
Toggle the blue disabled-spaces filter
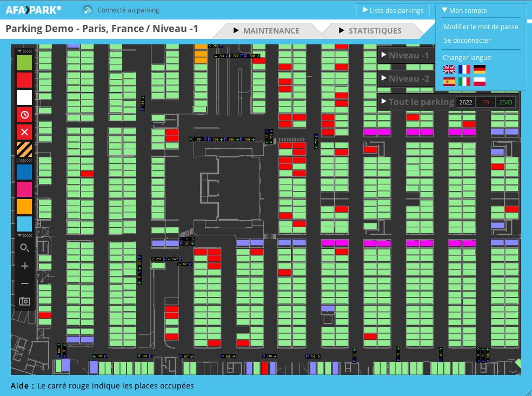(x=24, y=172)
